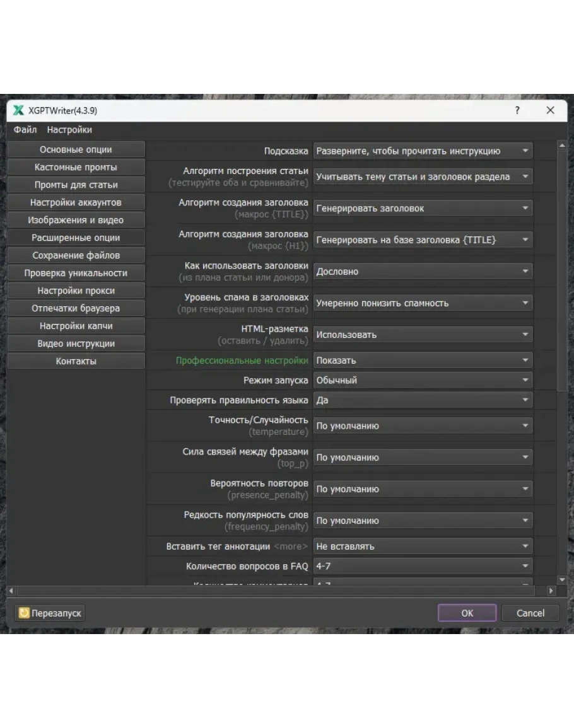The image size is (574, 728).
Task: Click the vertical scrollbar thumb
Action: tap(562, 271)
